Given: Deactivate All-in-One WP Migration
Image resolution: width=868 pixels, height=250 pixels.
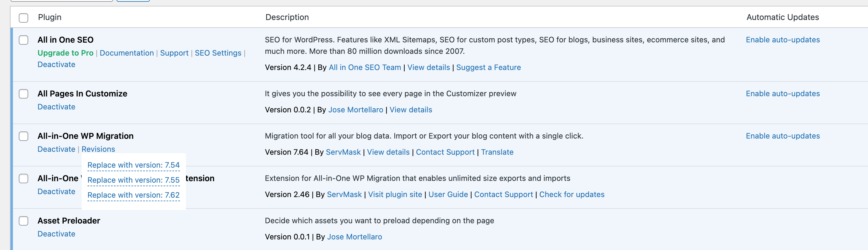Looking at the screenshot, I should 56,149.
